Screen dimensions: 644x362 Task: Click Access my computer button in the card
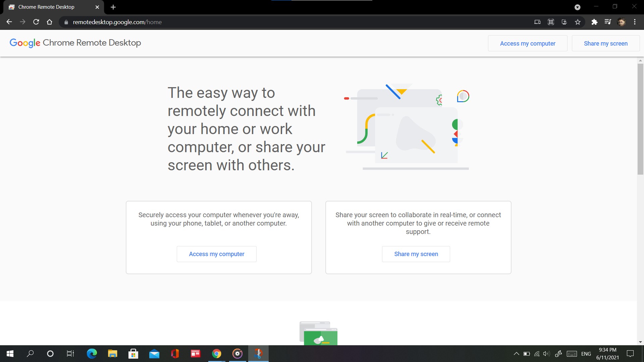(x=217, y=254)
